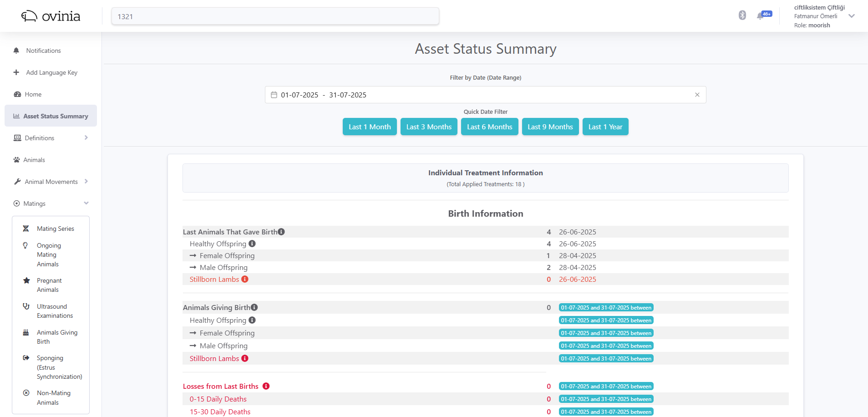Image resolution: width=868 pixels, height=417 pixels.
Task: Open the calendar icon in the date filter
Action: click(274, 95)
